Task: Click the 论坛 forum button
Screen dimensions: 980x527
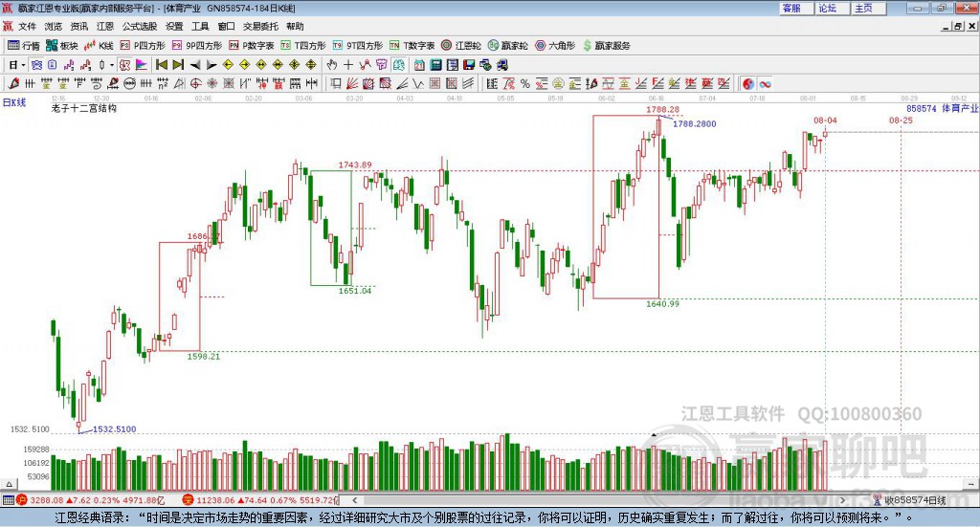Action: [x=828, y=8]
